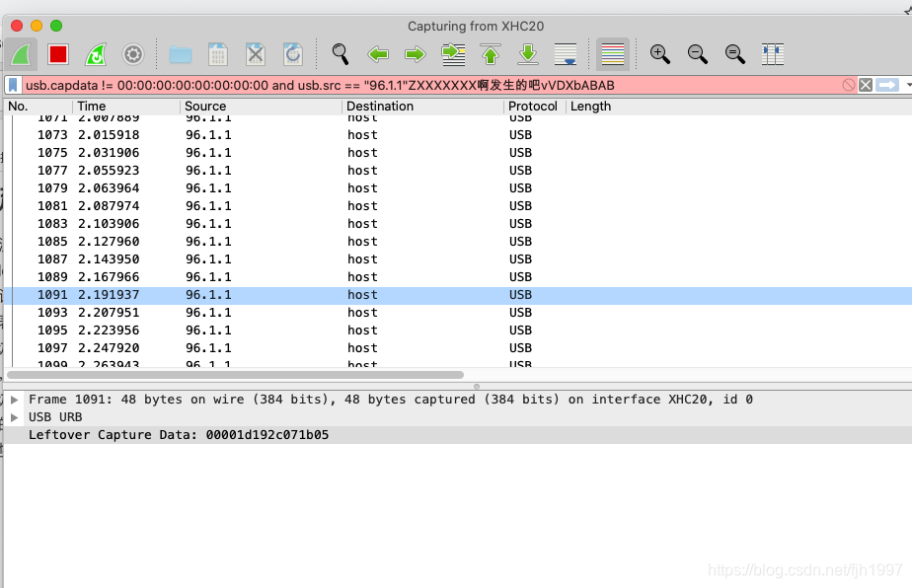Screen dimensions: 912x588
Task: Click the shark fin start capture icon
Action: (x=21, y=54)
